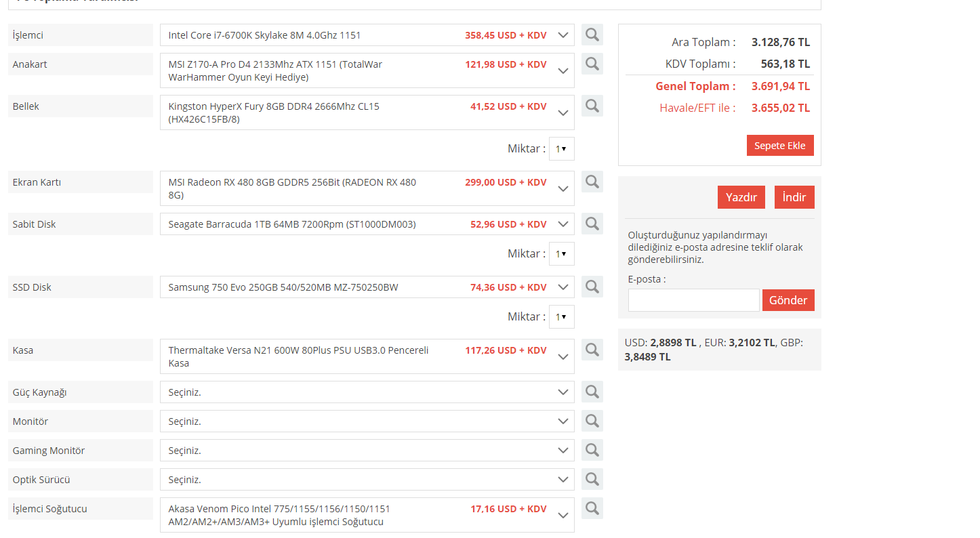Click the SSD Disk category label
Screen dimensions: 980x538
click(81, 287)
